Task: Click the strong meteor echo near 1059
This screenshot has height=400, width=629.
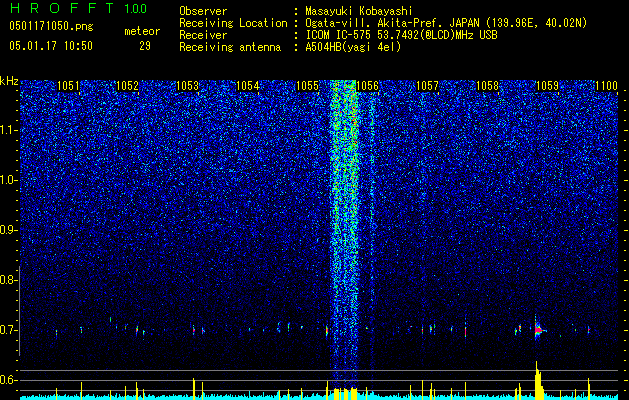Action: [x=538, y=330]
